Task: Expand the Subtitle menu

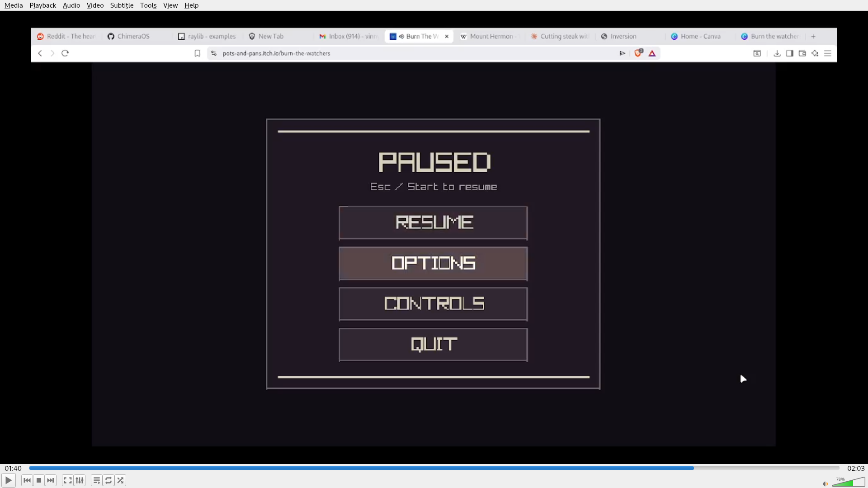Action: [122, 5]
